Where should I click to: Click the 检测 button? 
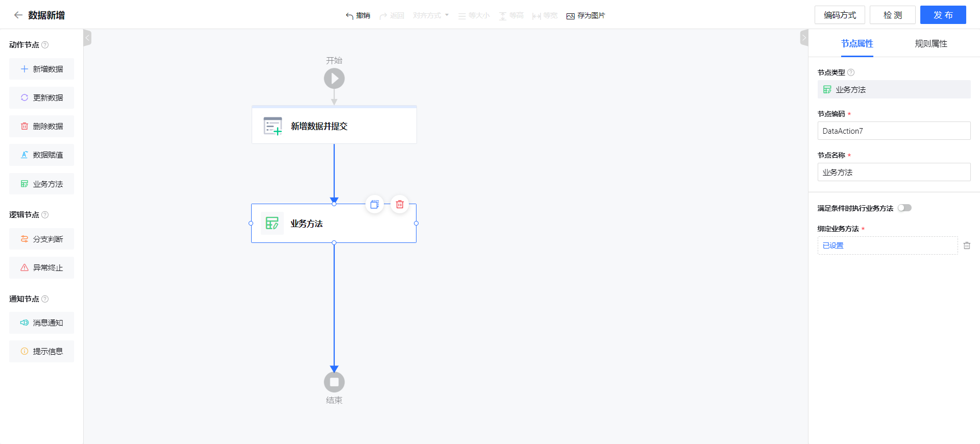pyautogui.click(x=893, y=15)
